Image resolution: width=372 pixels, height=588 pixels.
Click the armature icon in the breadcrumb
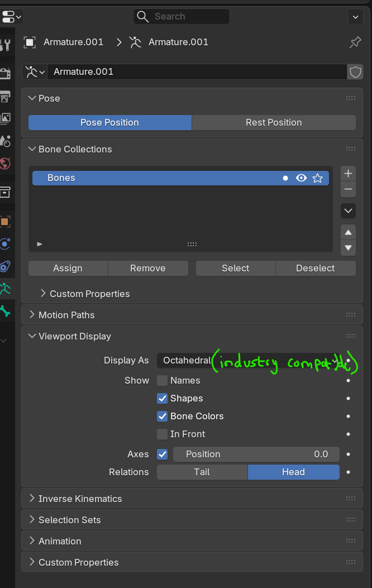135,42
